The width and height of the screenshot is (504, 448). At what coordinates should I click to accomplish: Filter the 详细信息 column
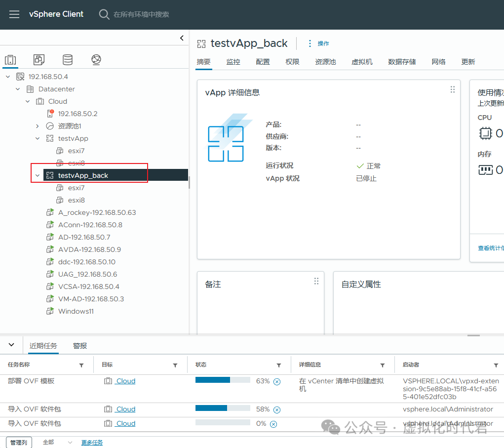[383, 366]
